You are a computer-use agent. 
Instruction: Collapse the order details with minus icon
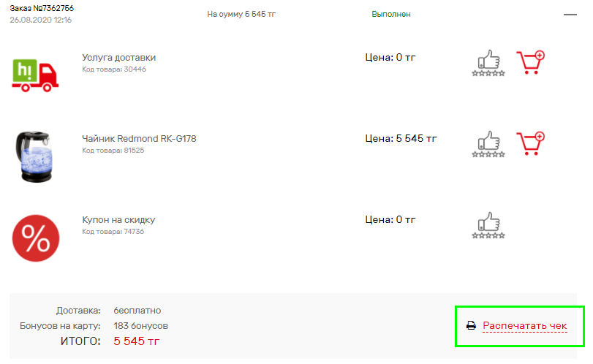pos(570,15)
